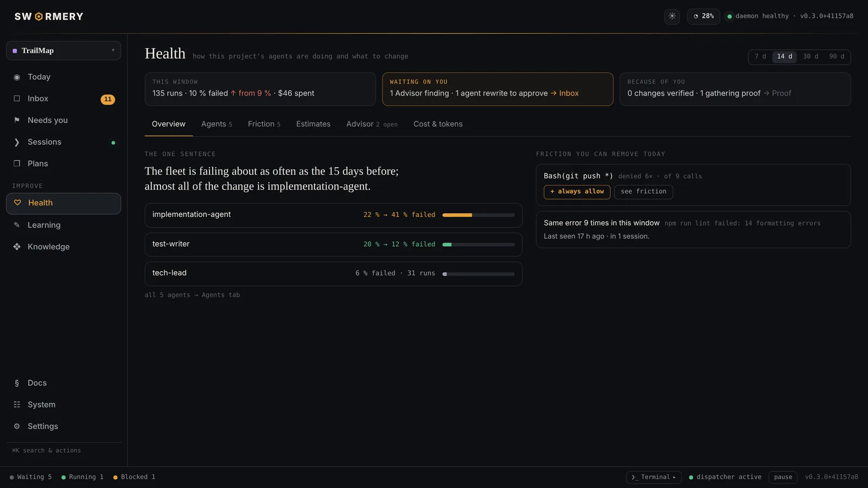This screenshot has width=868, height=488.
Task: Switch to the Estimates tab
Action: (313, 124)
